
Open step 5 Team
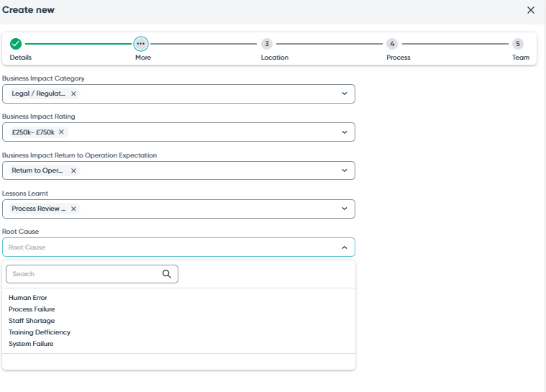pyautogui.click(x=518, y=44)
